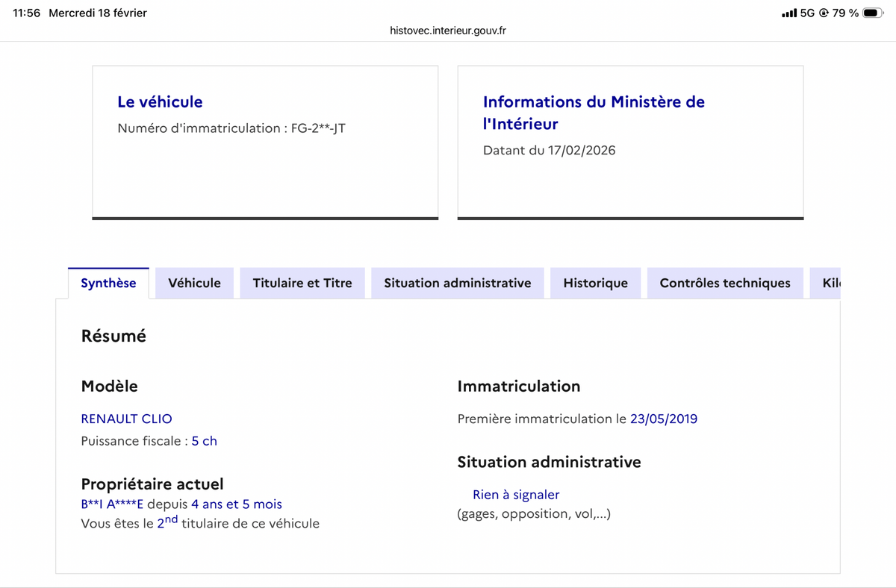Open the Historique tab
Screen dimensions: 896x588
pyautogui.click(x=595, y=283)
